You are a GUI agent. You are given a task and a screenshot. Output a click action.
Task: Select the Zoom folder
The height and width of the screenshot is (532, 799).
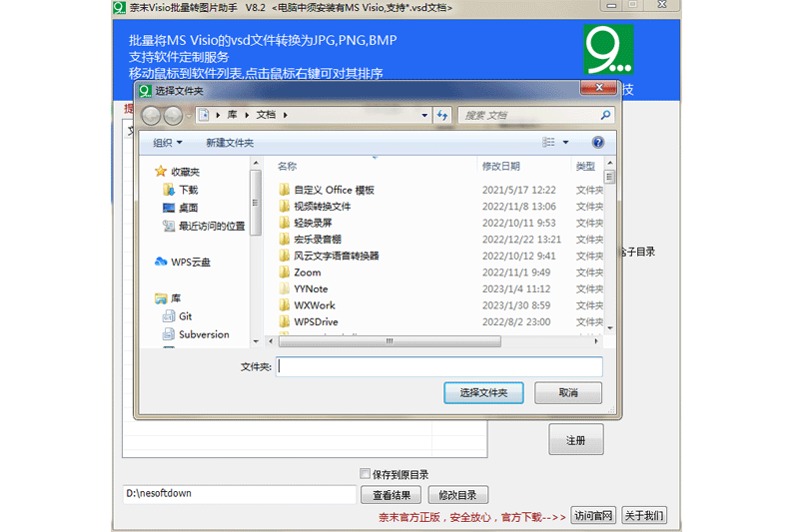click(307, 272)
